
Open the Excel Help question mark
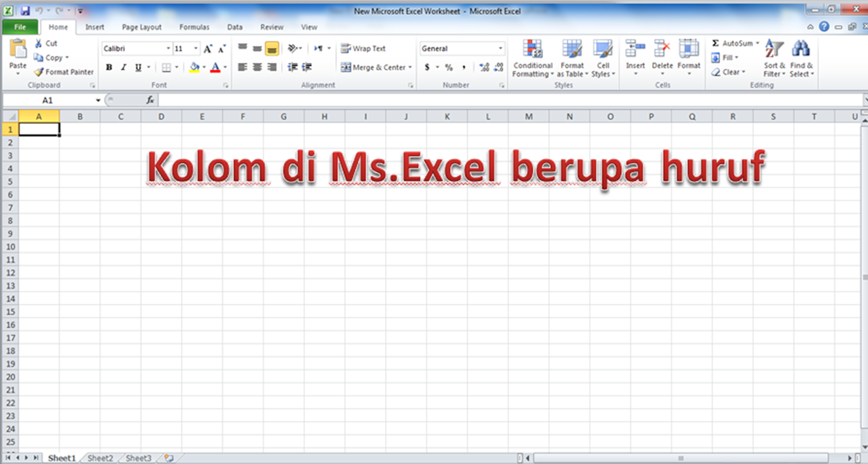(824, 27)
